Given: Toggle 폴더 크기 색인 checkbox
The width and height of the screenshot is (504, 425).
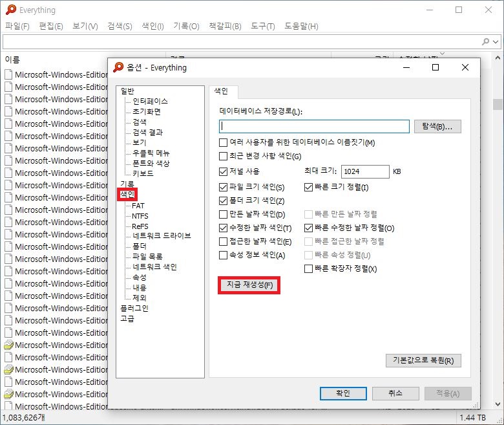Looking at the screenshot, I should pyautogui.click(x=223, y=201).
